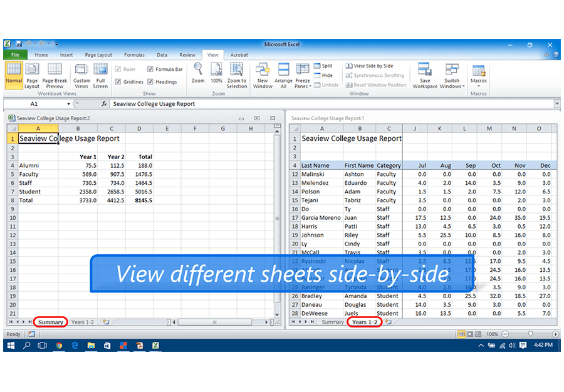564x392 pixels.
Task: Toggle View Side by Side
Action: click(x=369, y=66)
